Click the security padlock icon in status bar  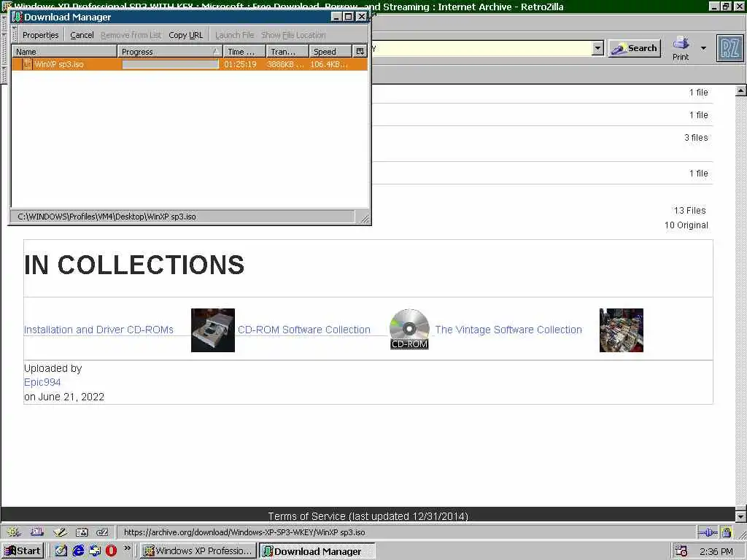[x=726, y=532]
